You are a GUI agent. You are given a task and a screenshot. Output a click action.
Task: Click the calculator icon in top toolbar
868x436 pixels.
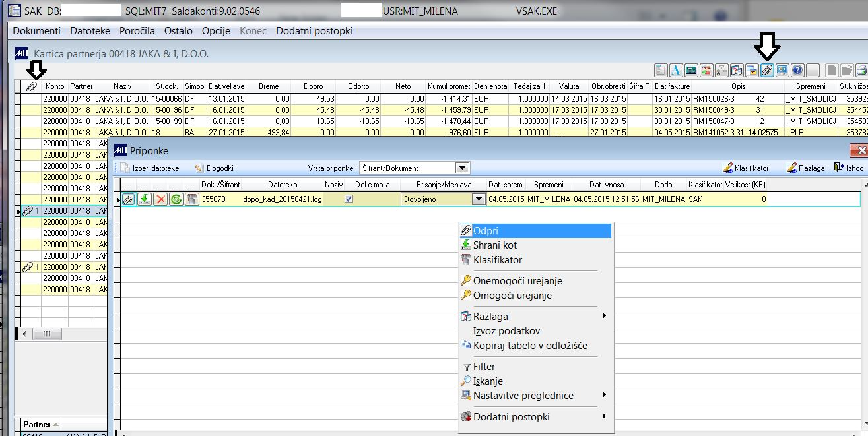tap(691, 70)
